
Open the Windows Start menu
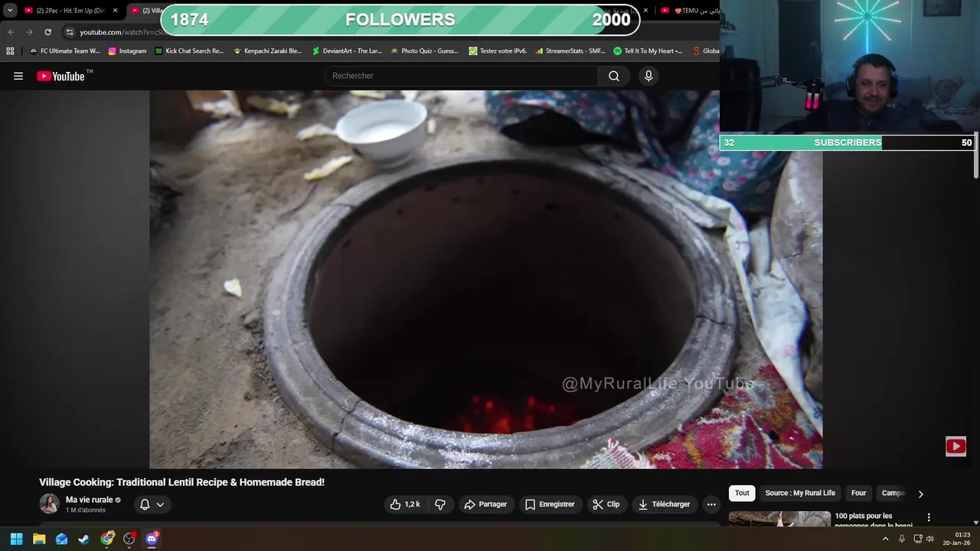(x=16, y=539)
